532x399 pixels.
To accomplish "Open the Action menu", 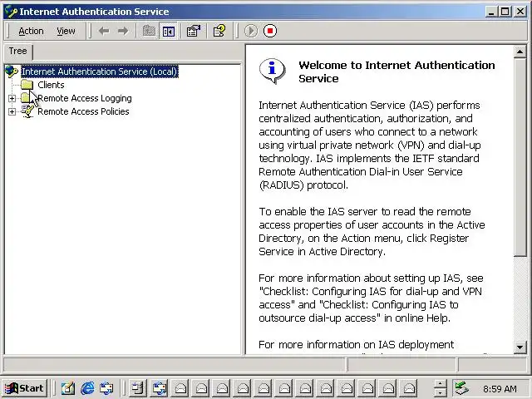I will (x=31, y=32).
